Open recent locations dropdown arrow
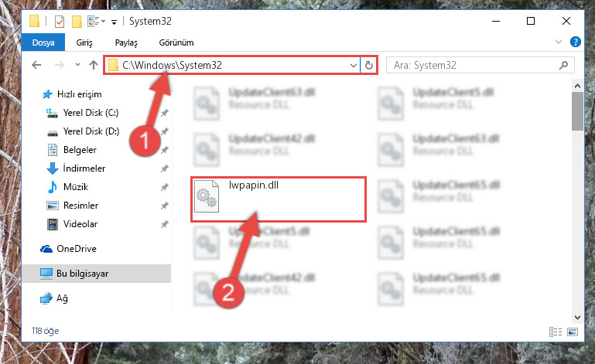Image resolution: width=595 pixels, height=364 pixels. [77, 65]
